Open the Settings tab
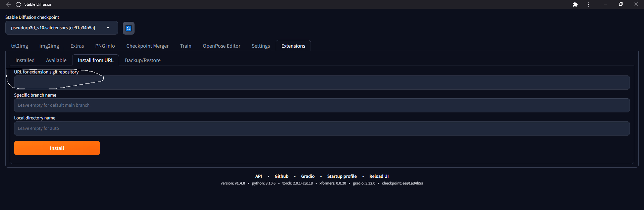Viewport: 644px width, 210px height. (261, 46)
